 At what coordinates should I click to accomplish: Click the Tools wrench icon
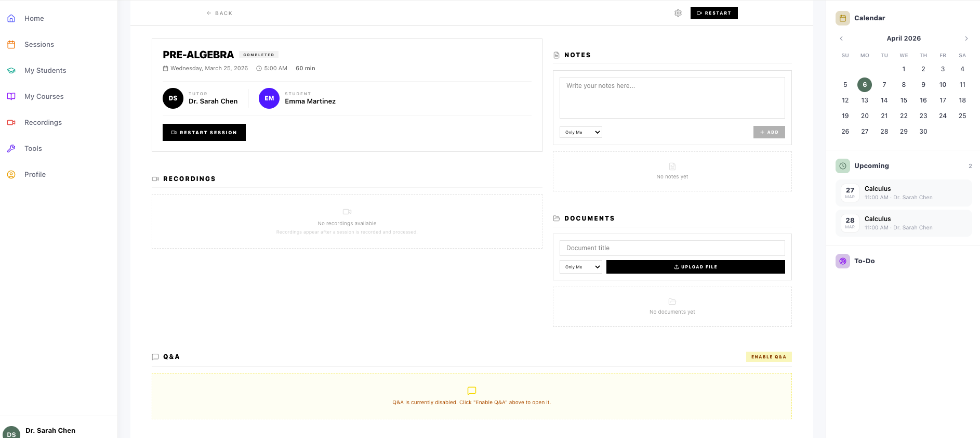(x=11, y=148)
